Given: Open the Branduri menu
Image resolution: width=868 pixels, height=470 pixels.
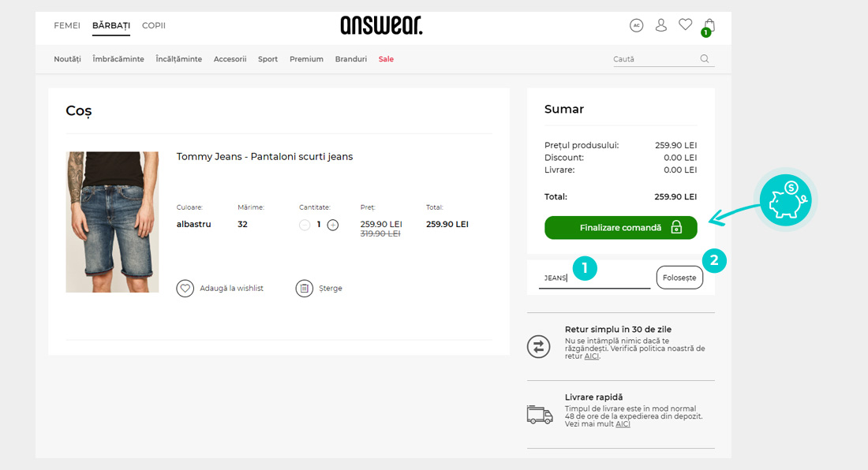Looking at the screenshot, I should tap(351, 59).
